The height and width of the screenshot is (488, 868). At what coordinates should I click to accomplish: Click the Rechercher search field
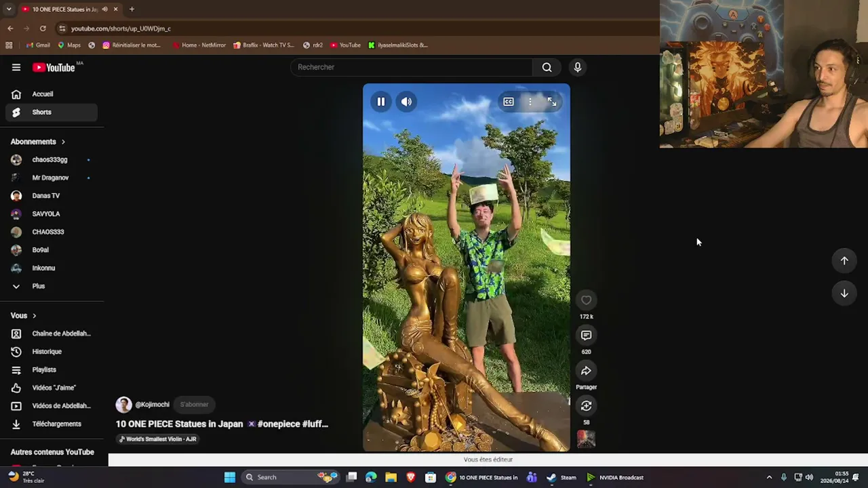412,67
